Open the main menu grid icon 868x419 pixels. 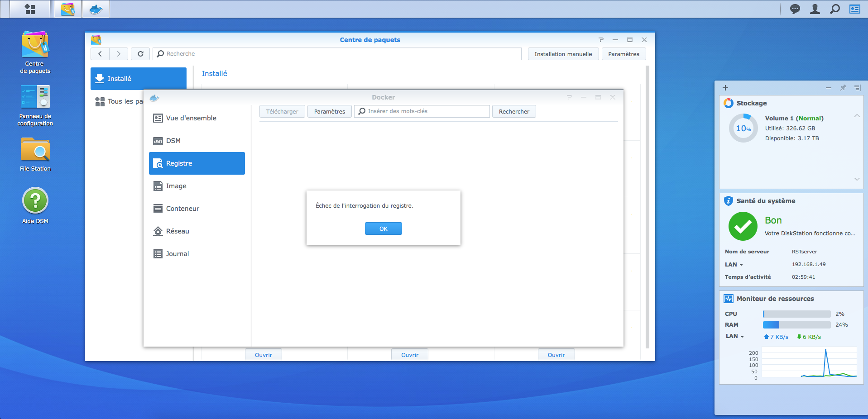click(x=30, y=9)
